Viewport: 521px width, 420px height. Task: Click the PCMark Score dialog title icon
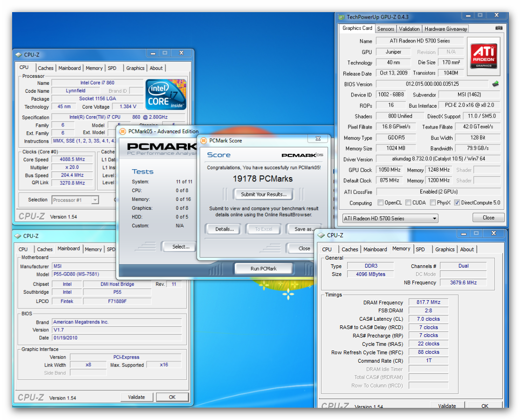pyautogui.click(x=204, y=141)
